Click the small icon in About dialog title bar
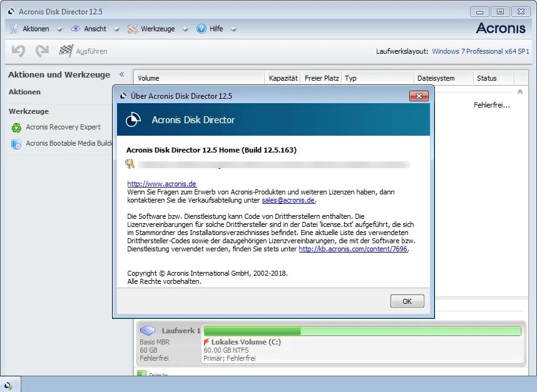Screen dimensions: 537x392 tap(123, 96)
